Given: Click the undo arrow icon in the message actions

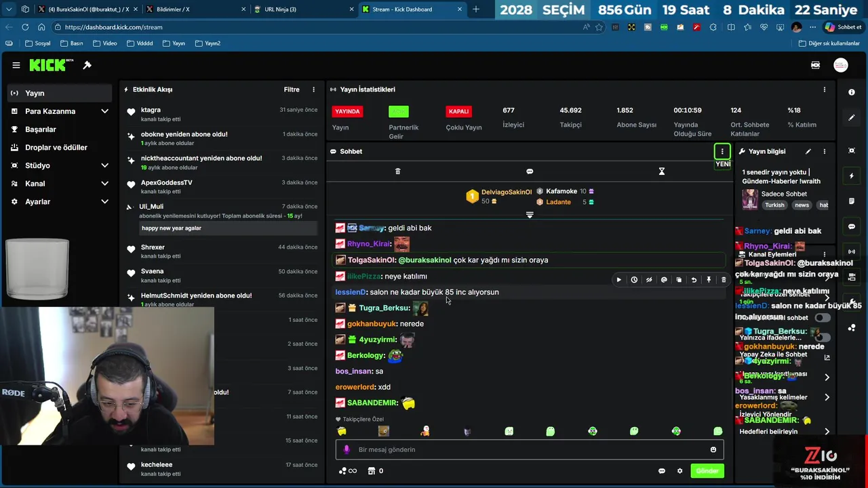Looking at the screenshot, I should click(x=694, y=280).
